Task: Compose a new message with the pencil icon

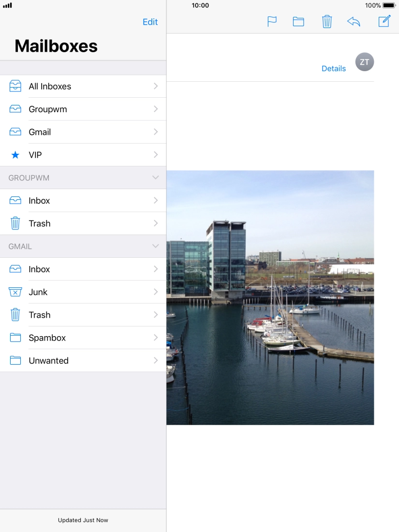Action: [384, 22]
